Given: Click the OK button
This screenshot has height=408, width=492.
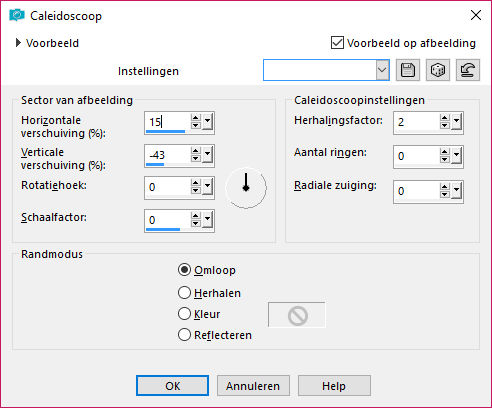Looking at the screenshot, I should pyautogui.click(x=172, y=386).
